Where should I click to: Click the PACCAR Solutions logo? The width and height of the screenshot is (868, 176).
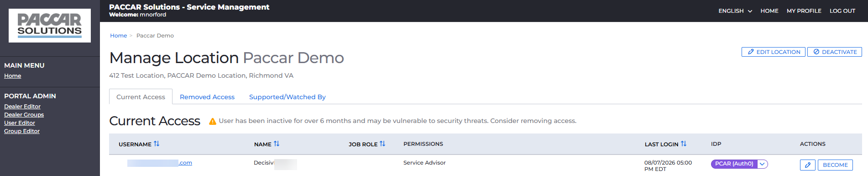50,26
